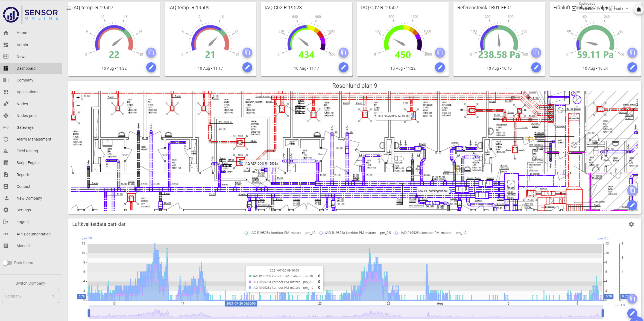Viewport: 644px width, 321px height.
Task: Toggle the Dark theme switch
Action: click(8, 263)
